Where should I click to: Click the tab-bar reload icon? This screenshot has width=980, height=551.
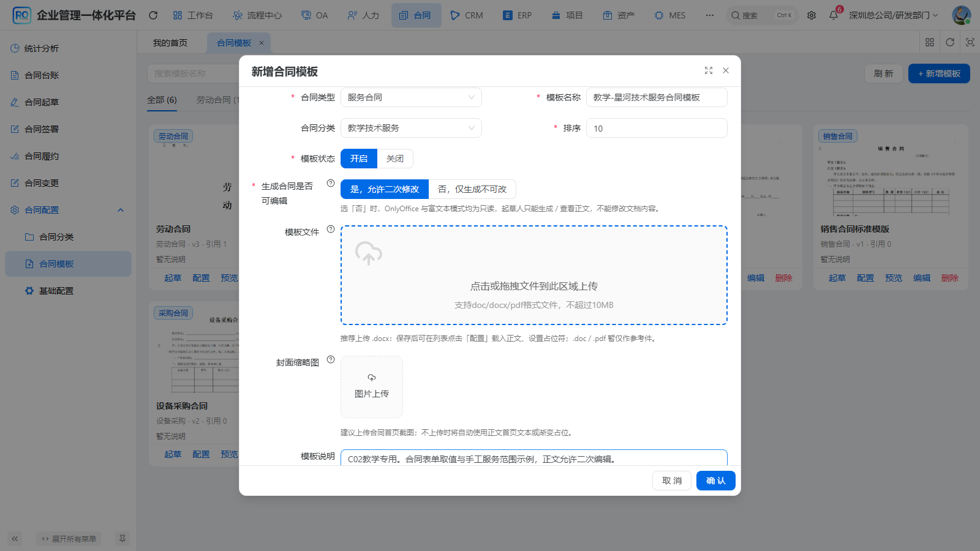coord(950,42)
